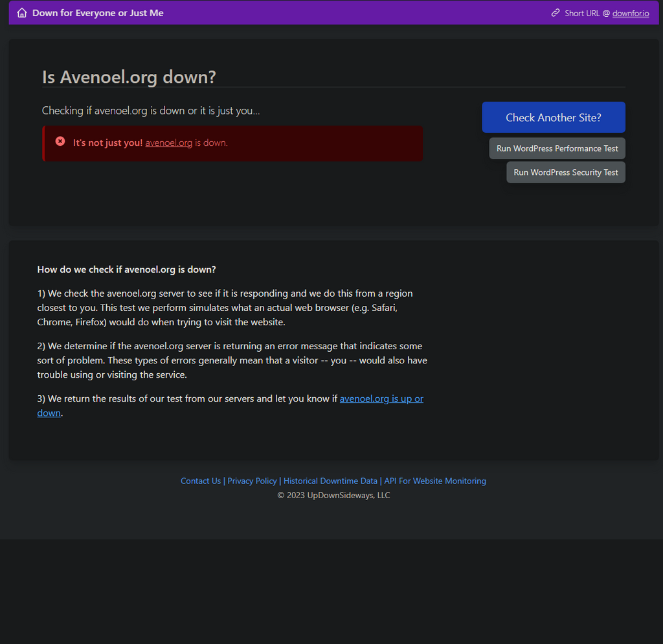Visit the downfor.io short URL link
Image resolution: width=663 pixels, height=644 pixels.
tap(631, 14)
